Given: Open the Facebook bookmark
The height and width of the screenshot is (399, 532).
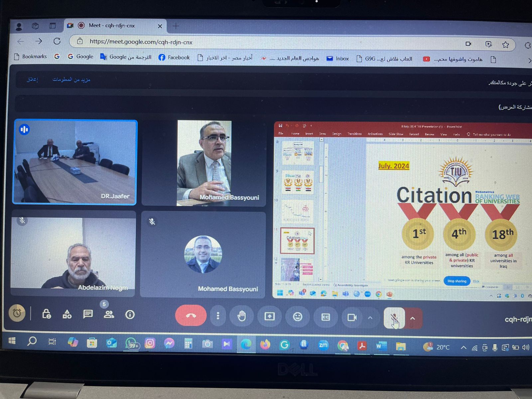Looking at the screenshot, I should 174,57.
